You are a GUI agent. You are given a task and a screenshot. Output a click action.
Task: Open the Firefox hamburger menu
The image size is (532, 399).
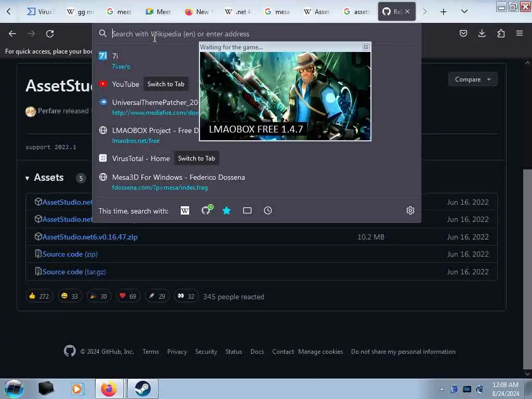520,33
